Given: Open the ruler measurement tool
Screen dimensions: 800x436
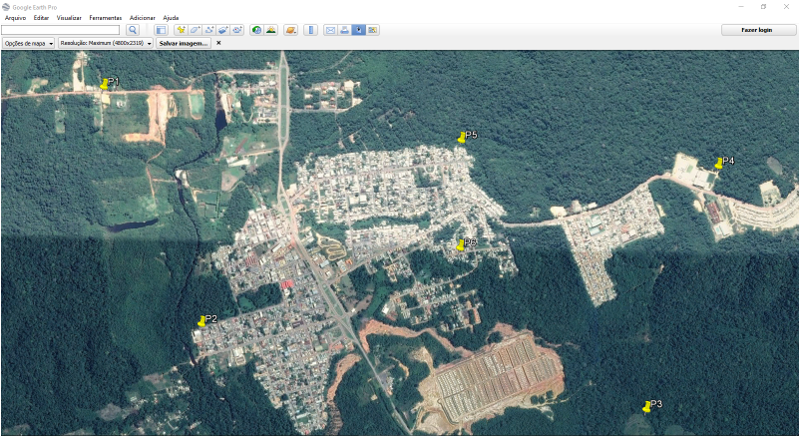Looking at the screenshot, I should 310,30.
